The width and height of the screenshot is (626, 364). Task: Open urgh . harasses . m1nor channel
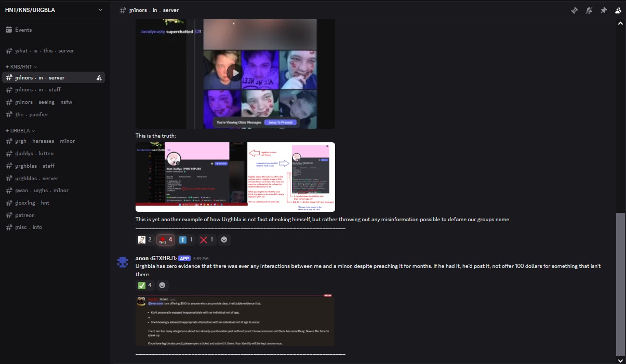[54, 141]
